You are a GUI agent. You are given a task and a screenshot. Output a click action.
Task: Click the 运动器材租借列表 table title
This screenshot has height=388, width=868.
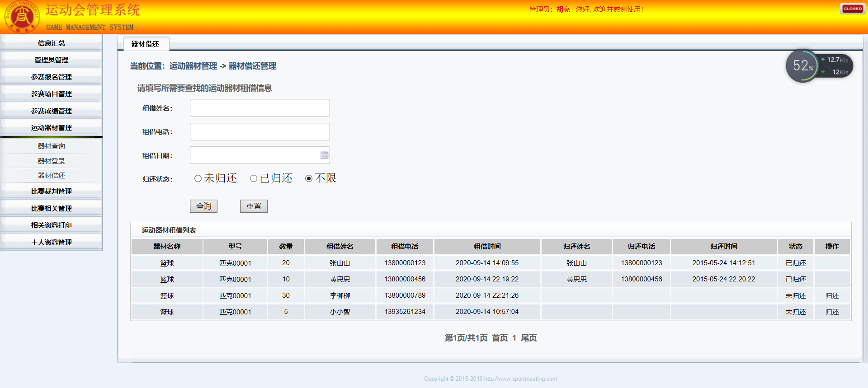169,230
